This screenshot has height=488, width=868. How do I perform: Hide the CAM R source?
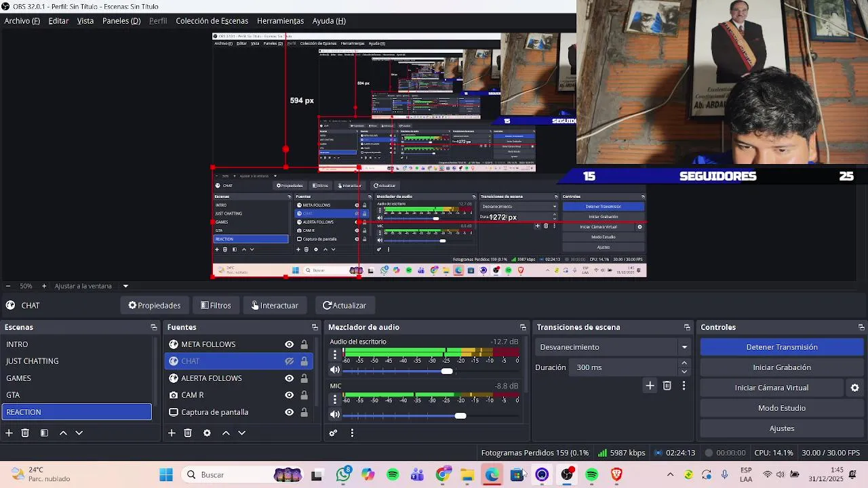(290, 395)
